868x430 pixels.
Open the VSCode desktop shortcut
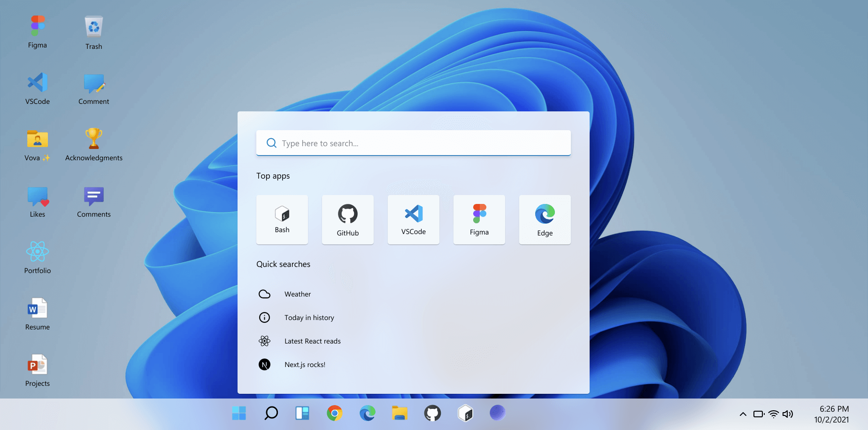coord(38,88)
